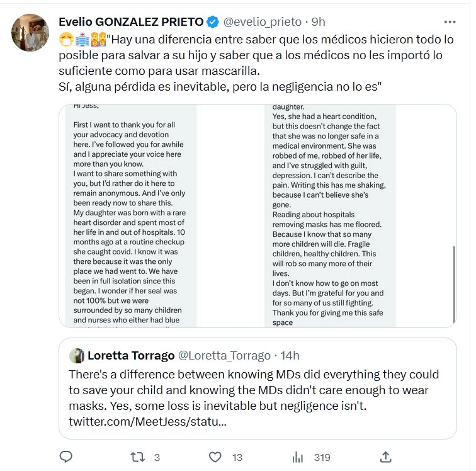
Task: Open the twitter.com/MeetJess status link
Action: tap(147, 421)
